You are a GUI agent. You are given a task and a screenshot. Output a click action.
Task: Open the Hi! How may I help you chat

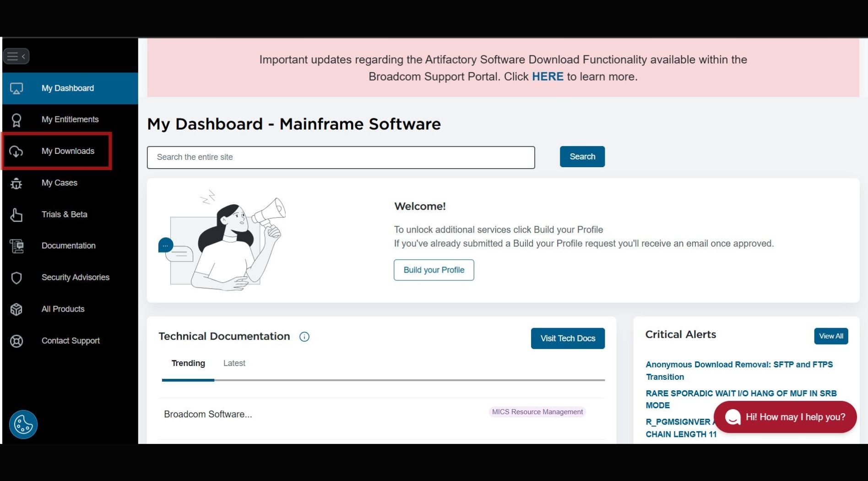coord(785,417)
